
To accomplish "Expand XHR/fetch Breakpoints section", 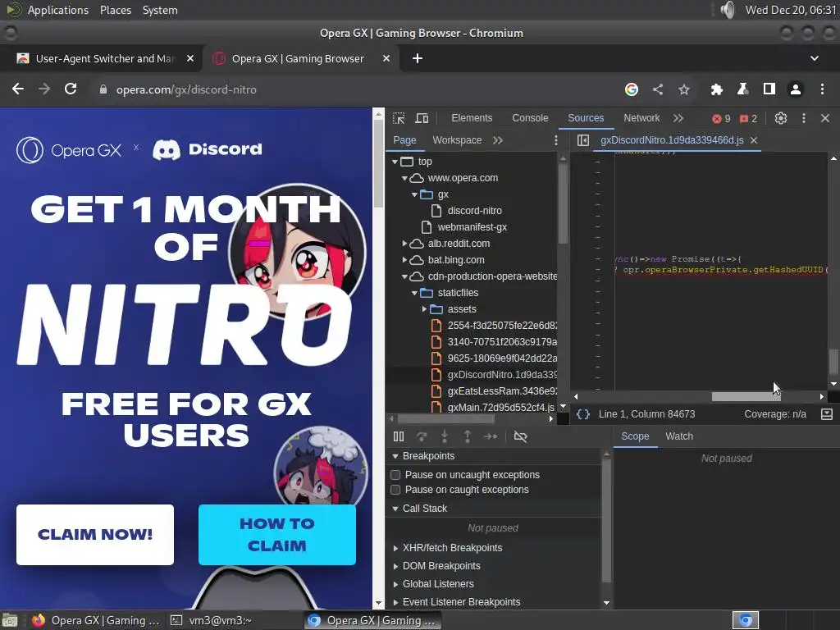I will pyautogui.click(x=395, y=548).
